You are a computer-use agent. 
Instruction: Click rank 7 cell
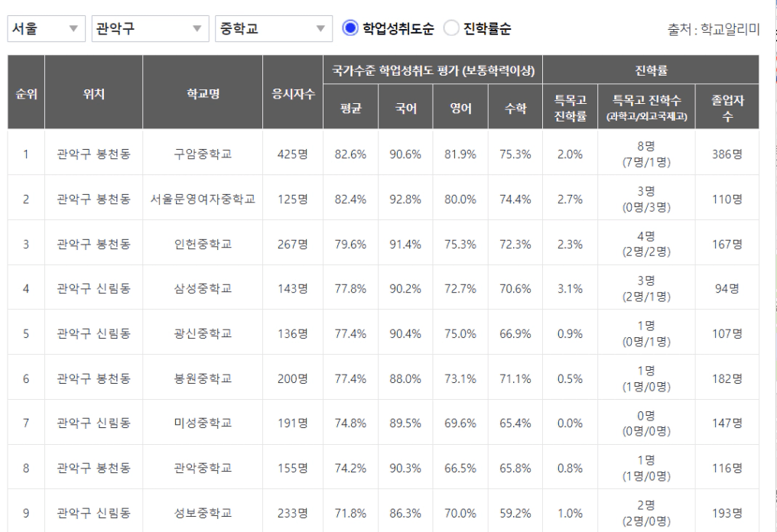(26, 423)
